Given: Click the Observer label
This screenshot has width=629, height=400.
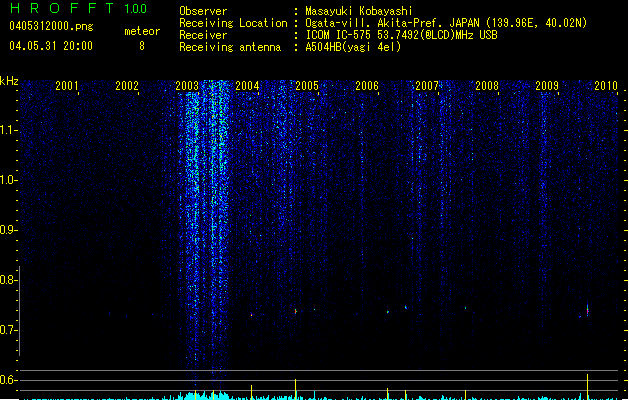Looking at the screenshot, I should 203,11.
